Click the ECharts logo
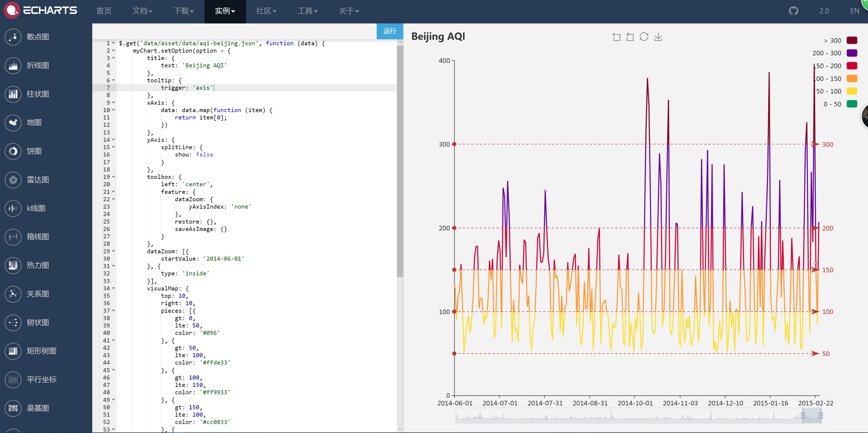This screenshot has height=433, width=868. point(40,10)
